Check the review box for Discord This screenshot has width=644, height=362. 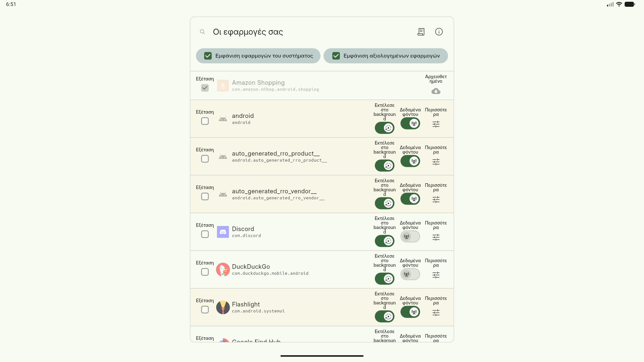click(x=205, y=234)
